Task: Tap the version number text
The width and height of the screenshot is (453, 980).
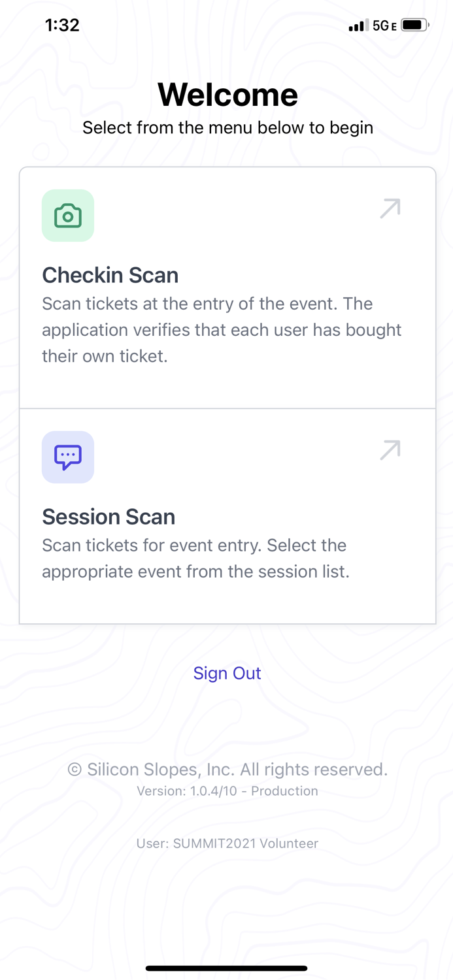Action: pos(227,791)
